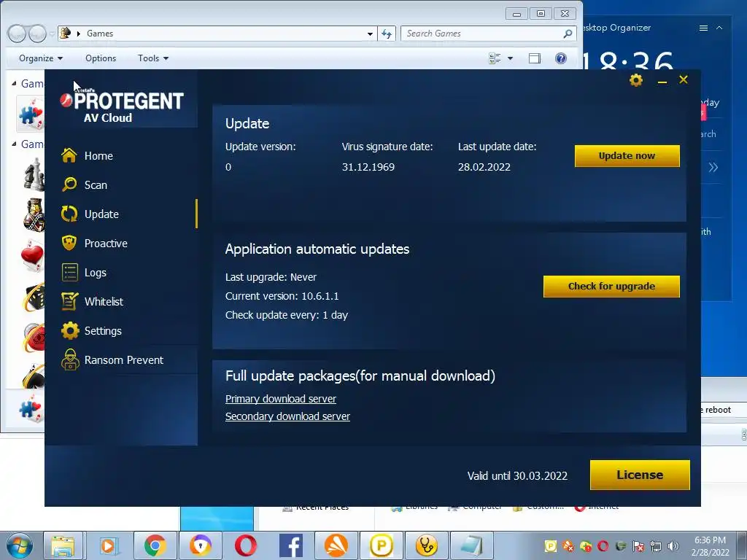
Task: Open the Primary download server link
Action: click(281, 399)
